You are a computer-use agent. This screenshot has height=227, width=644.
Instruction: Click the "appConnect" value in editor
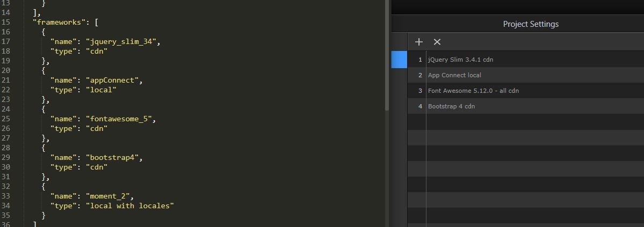click(112, 80)
